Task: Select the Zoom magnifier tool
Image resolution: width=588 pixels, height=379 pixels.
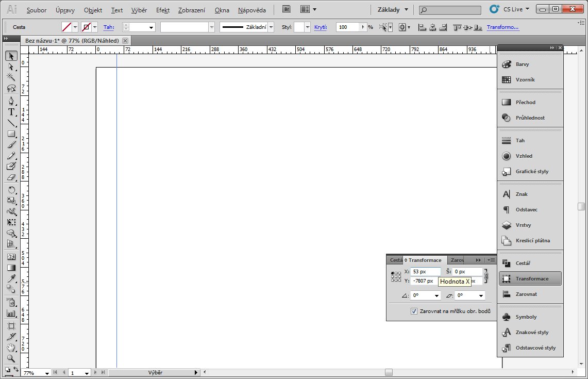Action: (x=11, y=358)
